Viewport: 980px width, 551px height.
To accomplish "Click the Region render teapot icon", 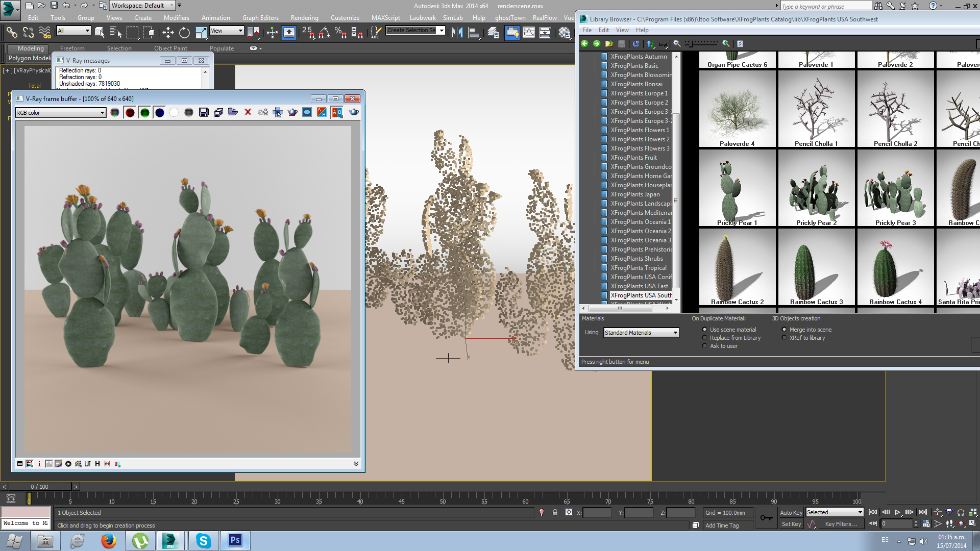I will 292,112.
